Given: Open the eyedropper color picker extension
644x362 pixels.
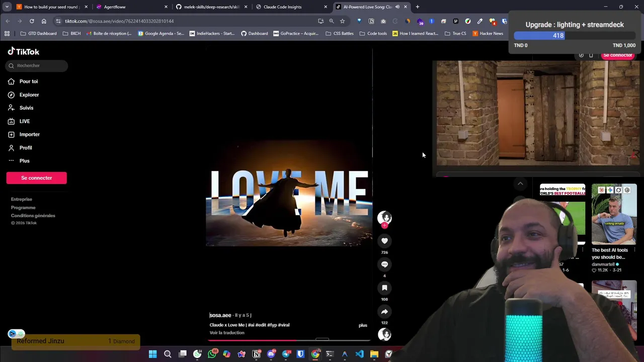Looking at the screenshot, I should click(x=480, y=21).
